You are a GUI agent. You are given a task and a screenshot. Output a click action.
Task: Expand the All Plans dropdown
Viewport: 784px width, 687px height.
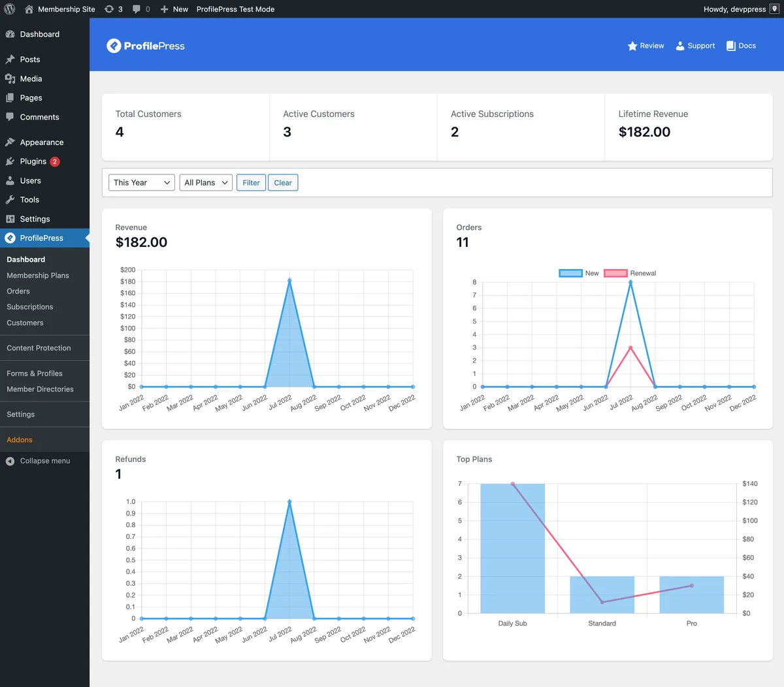[206, 183]
